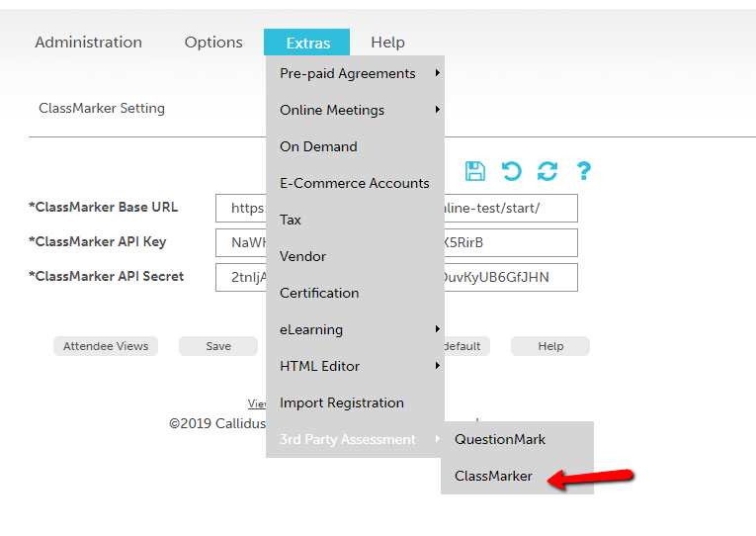
Task: Click the ©2019 Callidus copyright text
Action: [x=217, y=423]
